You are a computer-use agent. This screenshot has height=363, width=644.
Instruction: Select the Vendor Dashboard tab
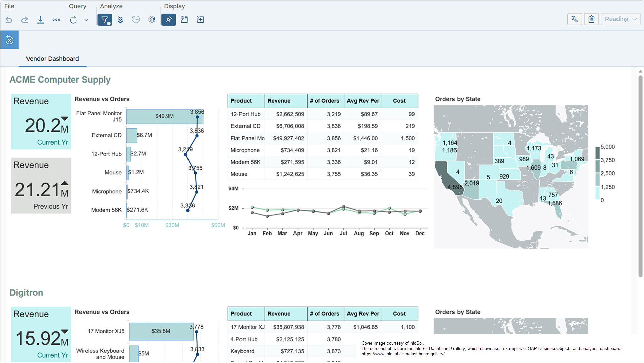[x=52, y=59]
